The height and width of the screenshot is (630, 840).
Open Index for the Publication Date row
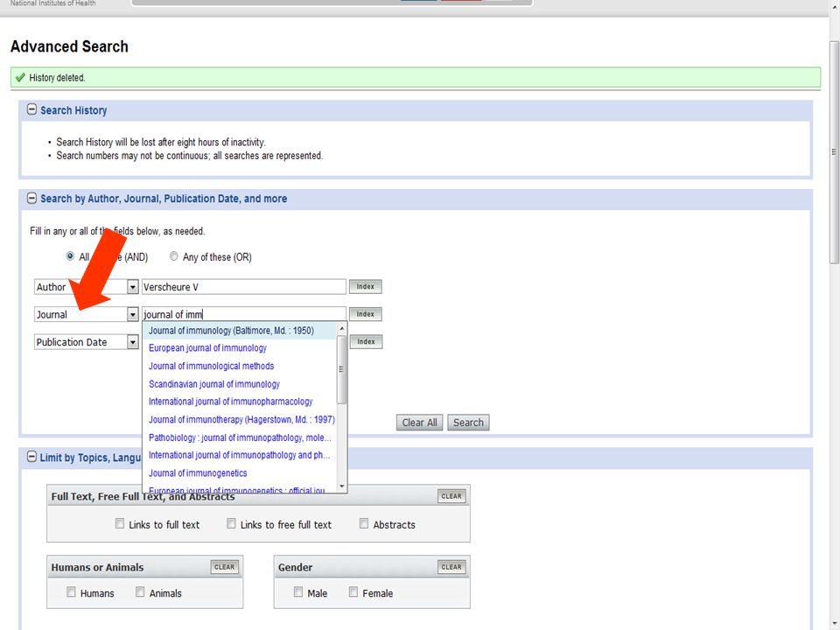click(x=366, y=342)
